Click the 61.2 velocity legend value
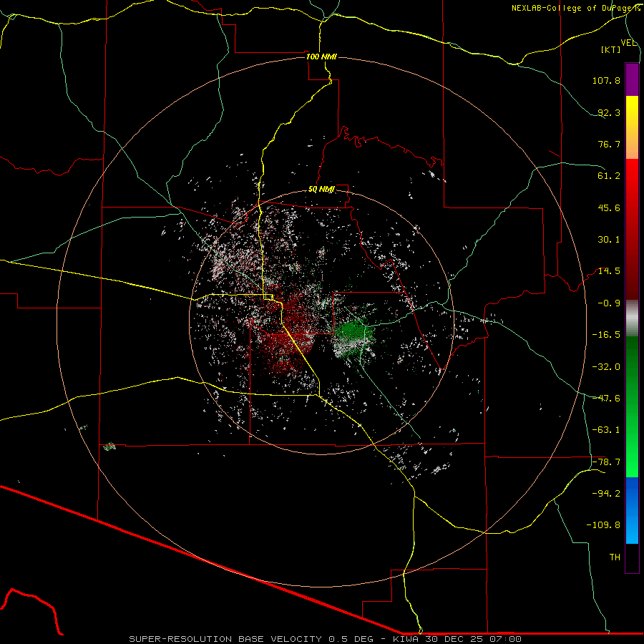Viewport: 644px width, 644px height. coord(609,176)
